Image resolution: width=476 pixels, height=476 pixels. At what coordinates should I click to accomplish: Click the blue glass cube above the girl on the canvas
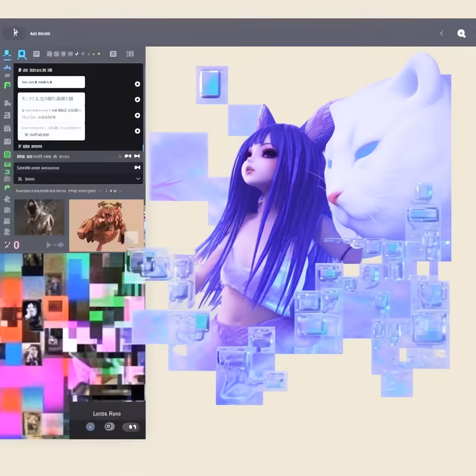pos(211,84)
